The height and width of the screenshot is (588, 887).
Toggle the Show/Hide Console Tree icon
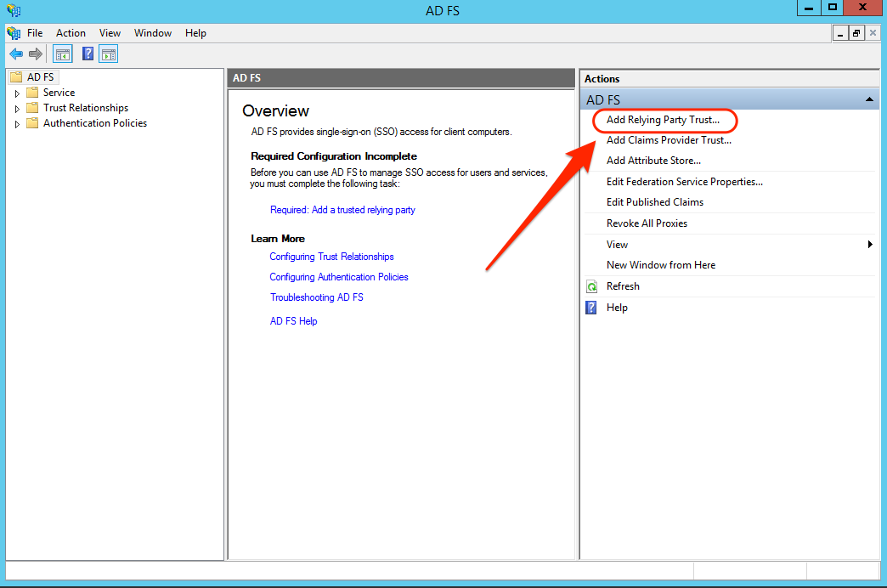point(62,54)
